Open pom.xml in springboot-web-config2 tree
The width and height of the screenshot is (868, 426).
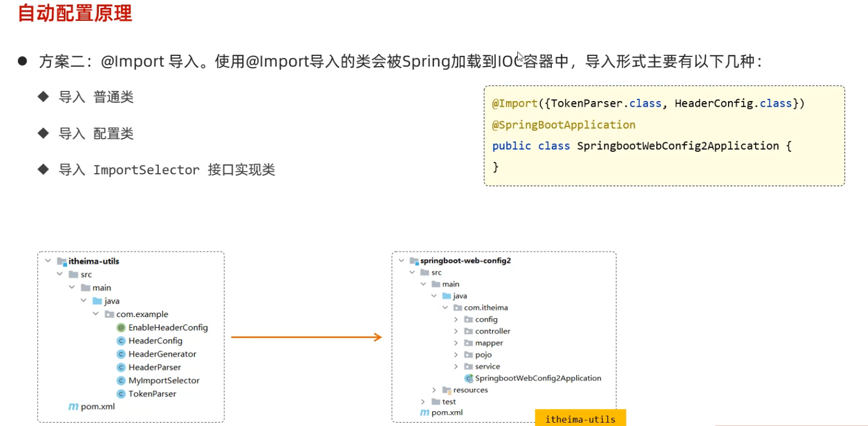[x=447, y=413]
